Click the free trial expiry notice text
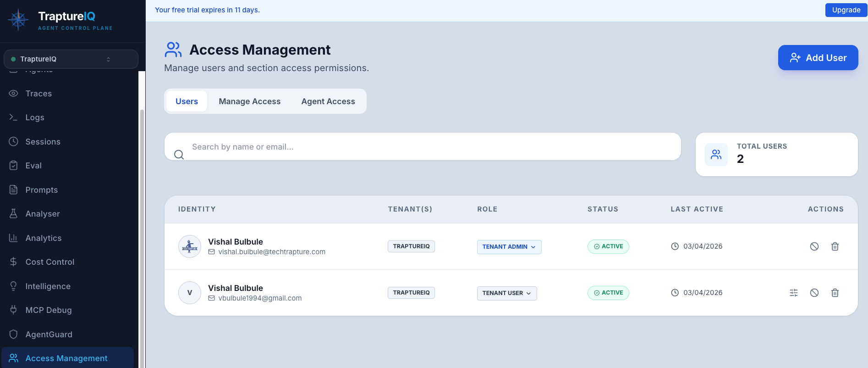This screenshot has height=368, width=868. [x=207, y=10]
